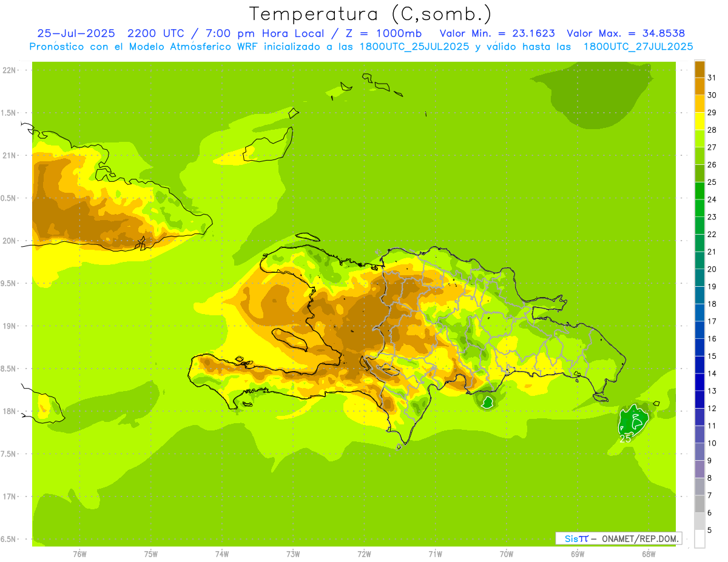Click the white '25' contour label near 68W
The image size is (728, 562).
[625, 439]
